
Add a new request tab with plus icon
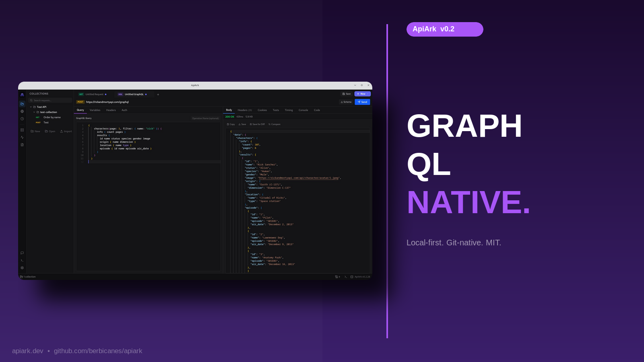coord(158,95)
